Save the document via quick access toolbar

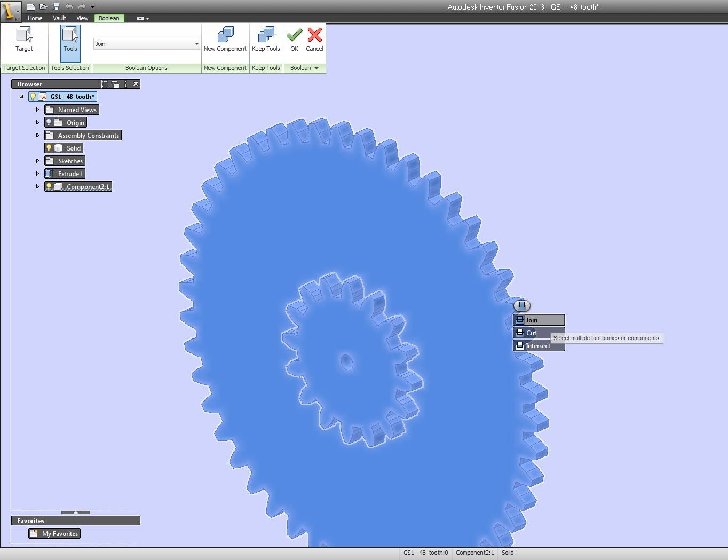tap(56, 6)
